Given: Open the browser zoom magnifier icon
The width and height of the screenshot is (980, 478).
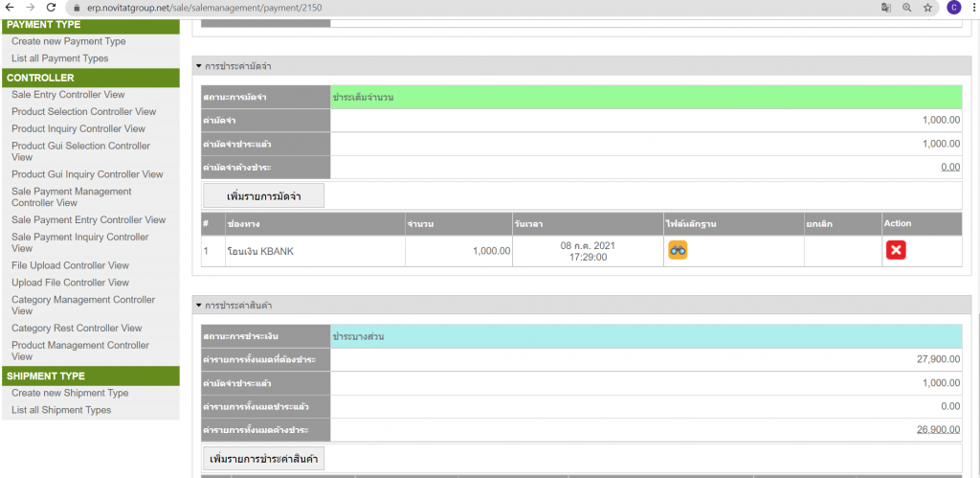Looking at the screenshot, I should click(906, 8).
